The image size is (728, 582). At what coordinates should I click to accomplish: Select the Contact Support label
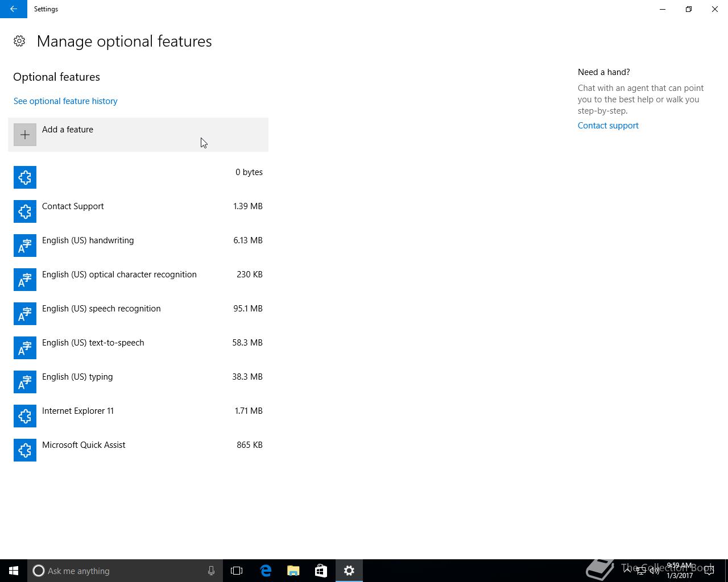tap(73, 206)
